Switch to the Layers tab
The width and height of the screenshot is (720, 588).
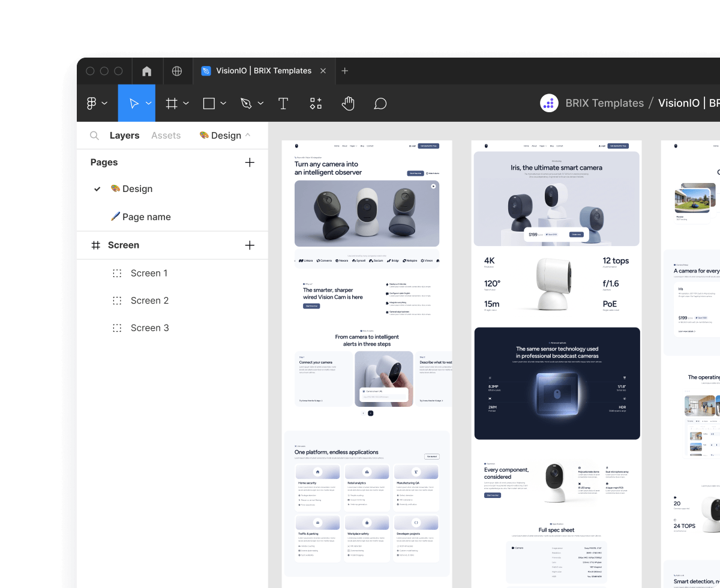[124, 136]
